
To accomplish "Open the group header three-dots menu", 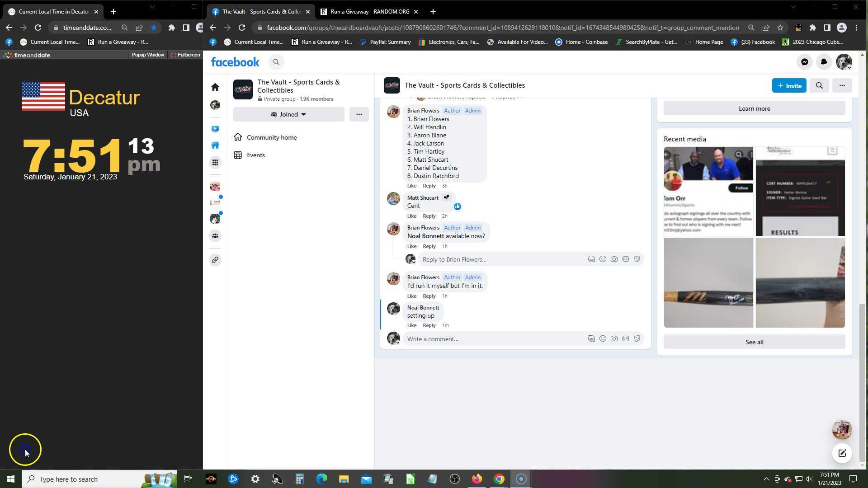I will click(x=842, y=85).
